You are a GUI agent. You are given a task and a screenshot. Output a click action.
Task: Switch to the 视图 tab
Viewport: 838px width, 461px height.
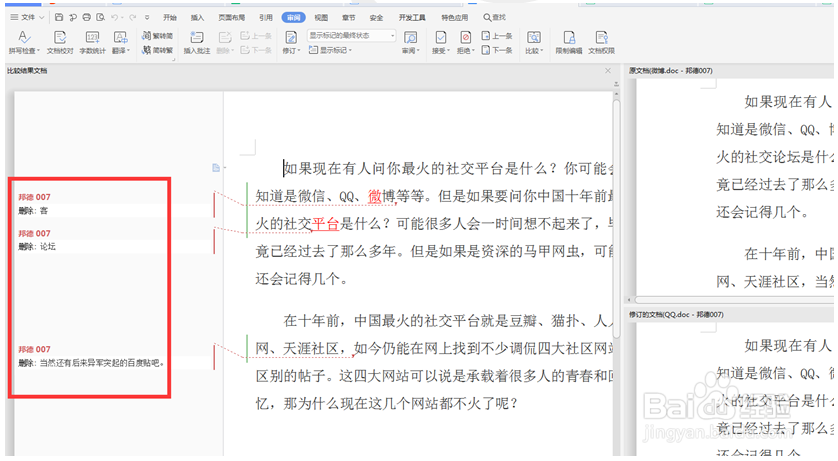tap(321, 18)
